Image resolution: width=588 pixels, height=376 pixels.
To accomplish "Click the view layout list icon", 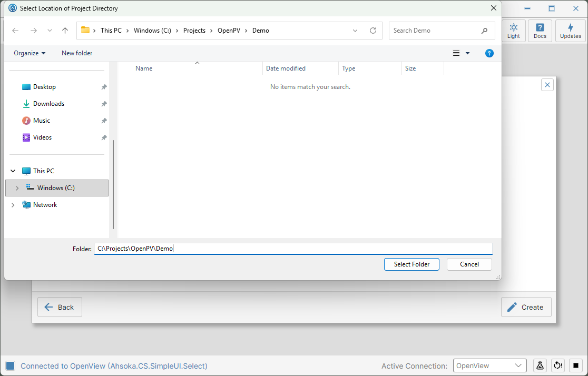I will pyautogui.click(x=456, y=53).
